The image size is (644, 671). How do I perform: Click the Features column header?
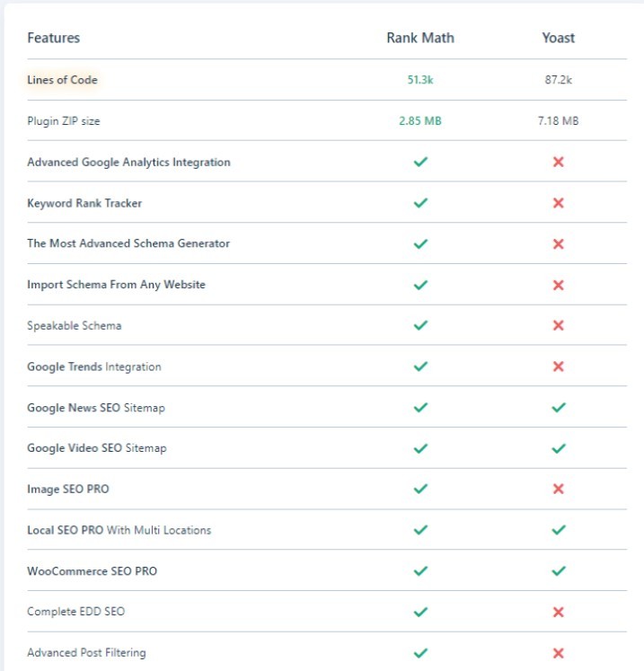(54, 38)
